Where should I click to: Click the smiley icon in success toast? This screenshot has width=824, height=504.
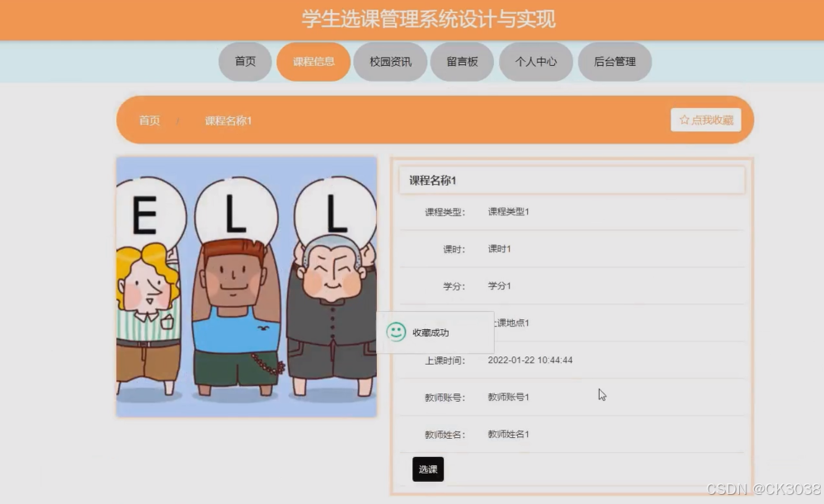click(x=396, y=332)
